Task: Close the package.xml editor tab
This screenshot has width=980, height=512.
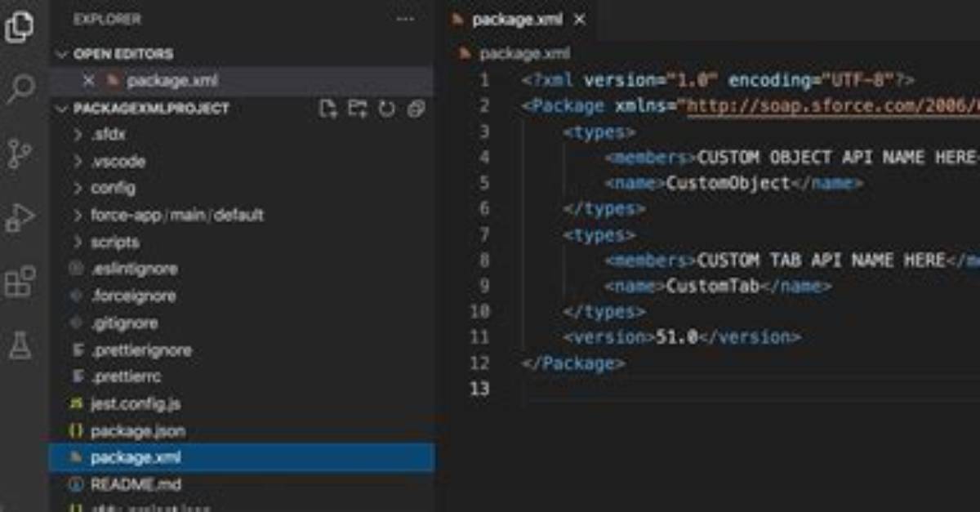Action: click(x=580, y=20)
